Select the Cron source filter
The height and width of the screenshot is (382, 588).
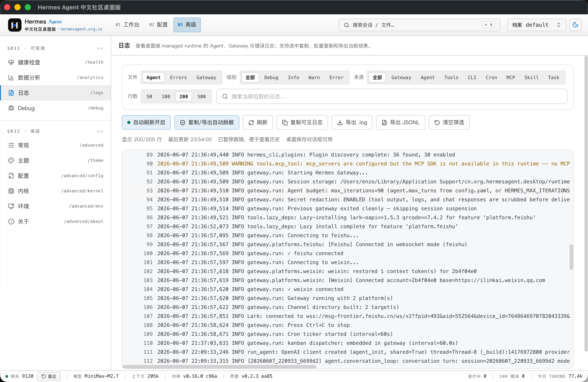491,78
